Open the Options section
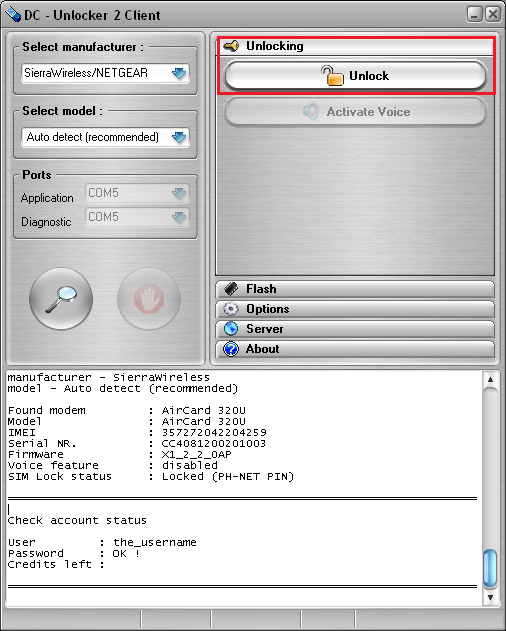 tap(355, 309)
